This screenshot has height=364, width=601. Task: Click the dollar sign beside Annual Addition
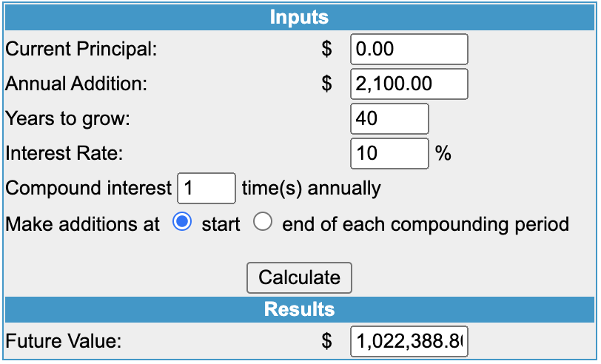click(326, 84)
